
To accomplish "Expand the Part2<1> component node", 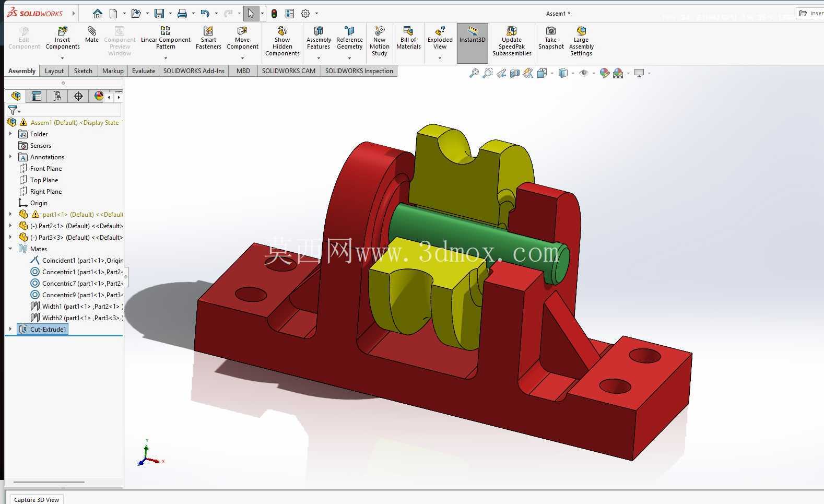I will (x=10, y=226).
